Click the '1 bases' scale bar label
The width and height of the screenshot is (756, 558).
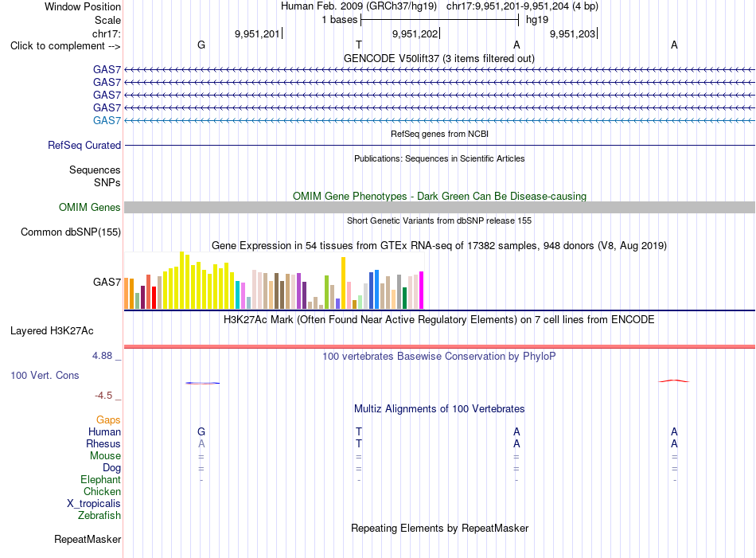[x=340, y=20]
